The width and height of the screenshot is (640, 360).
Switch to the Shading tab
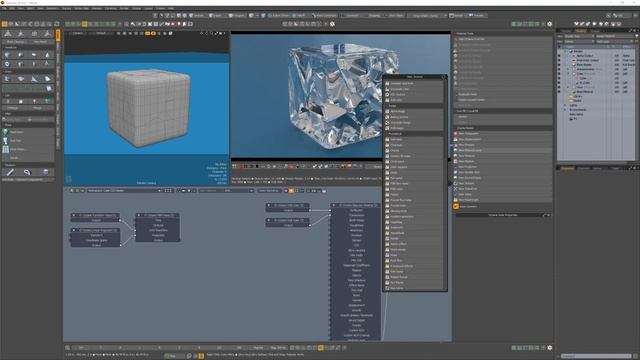[581, 31]
